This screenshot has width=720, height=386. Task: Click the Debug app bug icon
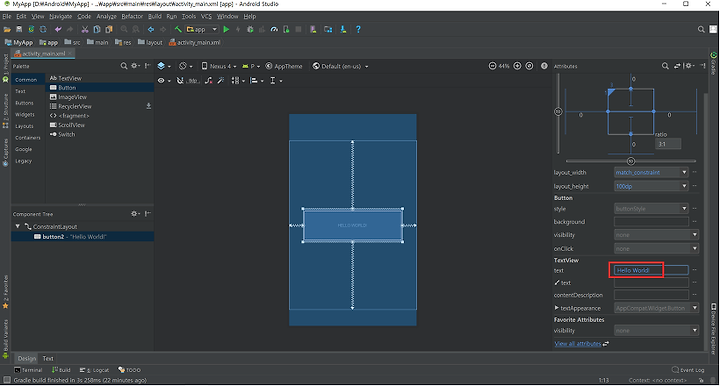click(250, 29)
